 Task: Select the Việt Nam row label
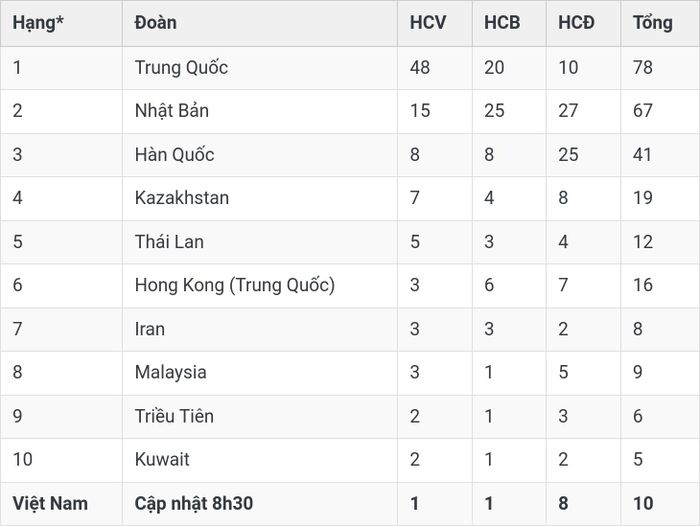[50, 503]
